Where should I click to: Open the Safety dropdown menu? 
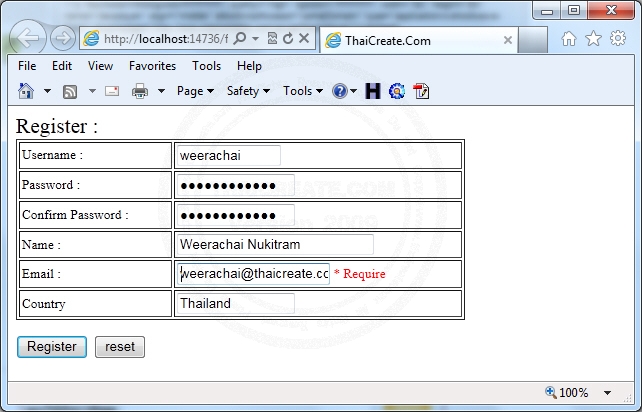click(x=248, y=91)
